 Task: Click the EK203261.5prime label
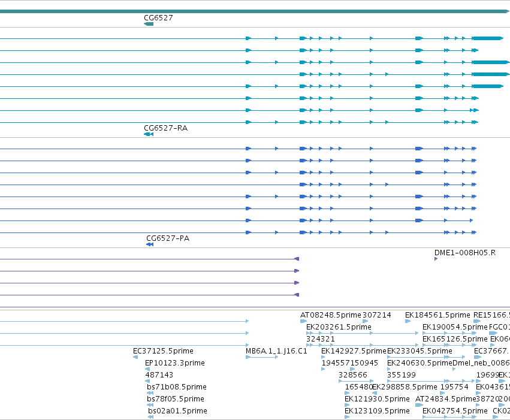339,327
